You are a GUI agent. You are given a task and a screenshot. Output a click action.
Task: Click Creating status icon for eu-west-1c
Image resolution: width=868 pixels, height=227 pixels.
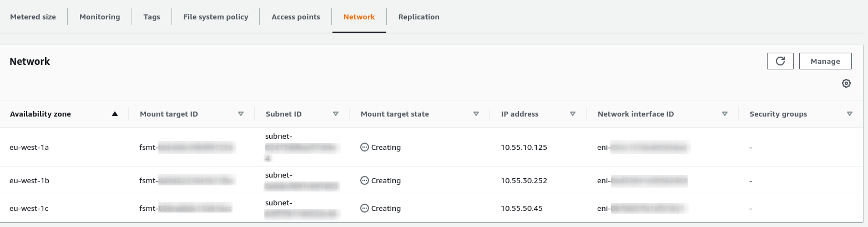365,209
